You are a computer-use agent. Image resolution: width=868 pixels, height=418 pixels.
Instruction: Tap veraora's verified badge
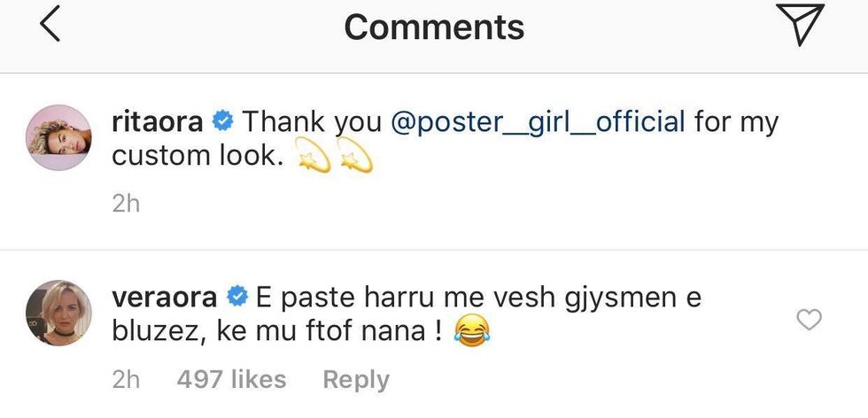coord(236,297)
